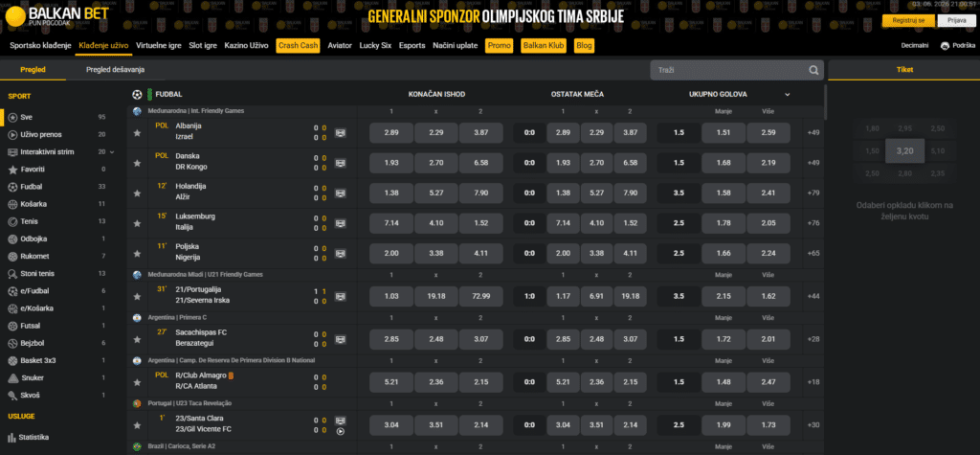Image resolution: width=980 pixels, height=455 pixels.
Task: Switch to Pregled dešavanja tab
Action: tap(116, 70)
